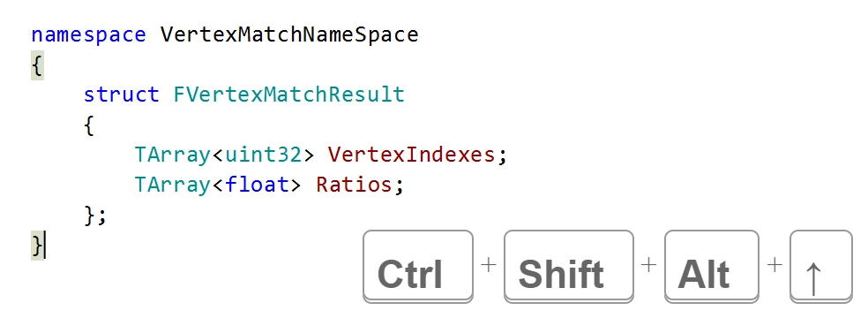This screenshot has width=868, height=318.
Task: Click the opening brace below struct declaration
Action: point(88,126)
